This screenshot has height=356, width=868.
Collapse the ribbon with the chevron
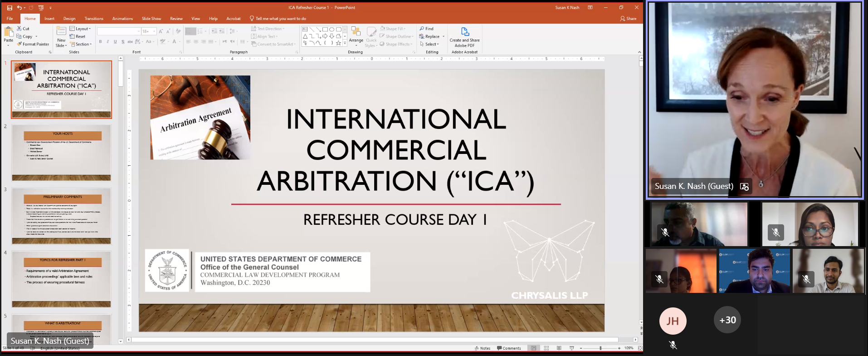pyautogui.click(x=639, y=52)
